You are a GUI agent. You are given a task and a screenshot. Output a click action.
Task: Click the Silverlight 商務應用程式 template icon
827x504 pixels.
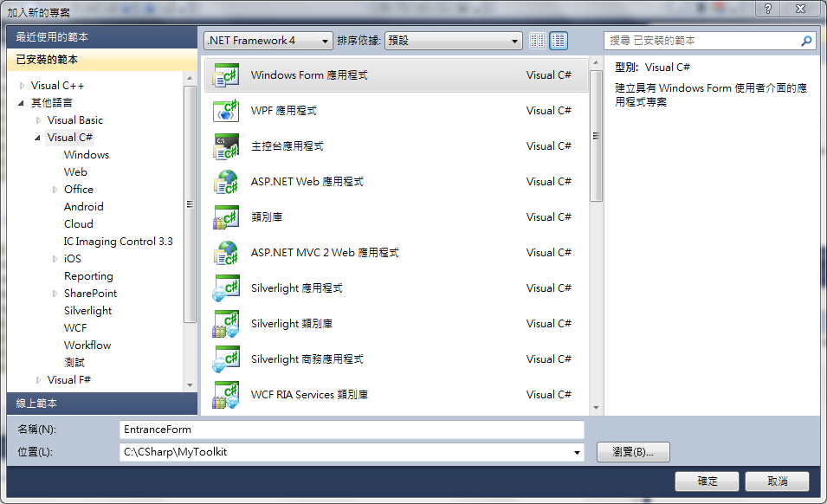(x=226, y=359)
